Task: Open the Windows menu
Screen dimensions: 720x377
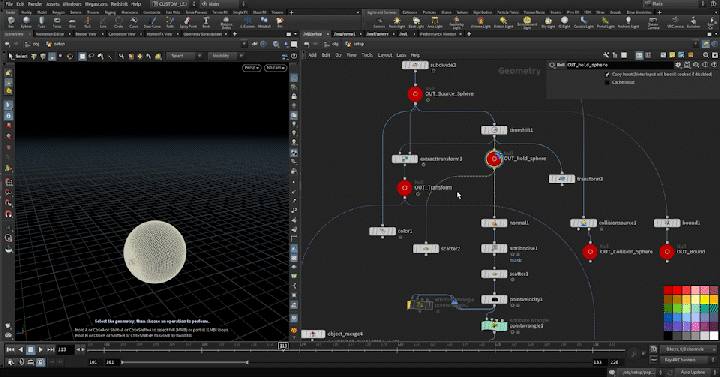Action: [x=72, y=4]
